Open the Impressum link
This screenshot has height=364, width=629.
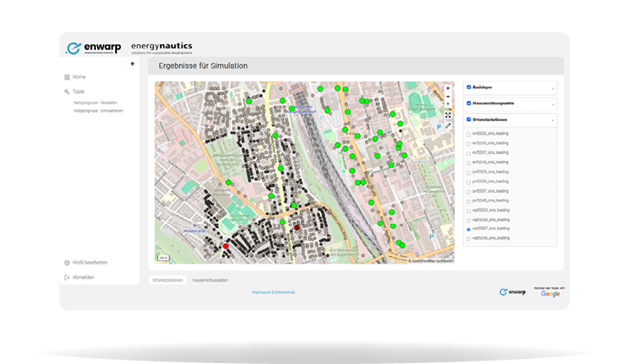(261, 292)
